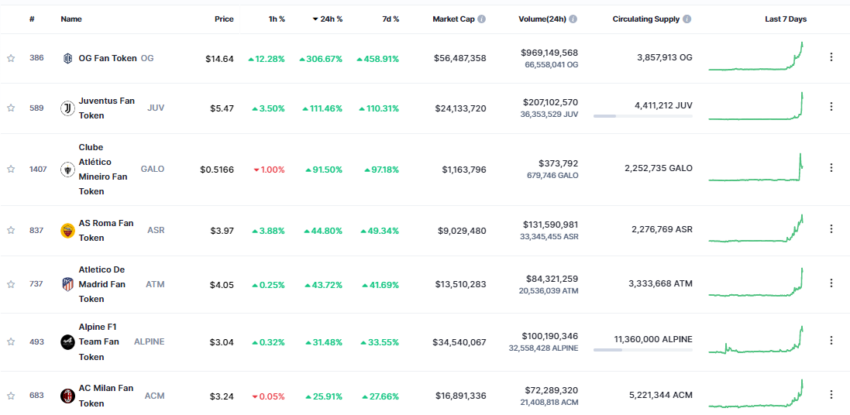Click the AC Milan Fan Token logo
The image size is (850, 415).
pyautogui.click(x=68, y=395)
